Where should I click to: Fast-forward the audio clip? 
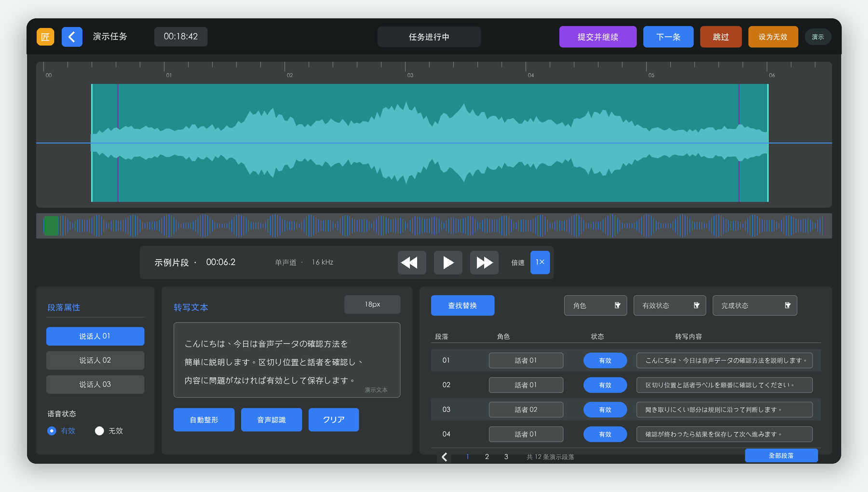(x=484, y=262)
